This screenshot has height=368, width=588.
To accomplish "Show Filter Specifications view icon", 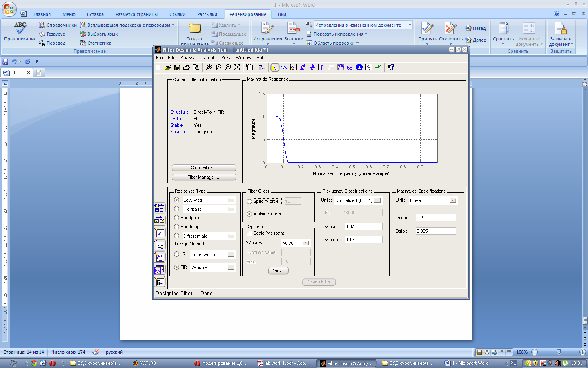I will (262, 67).
